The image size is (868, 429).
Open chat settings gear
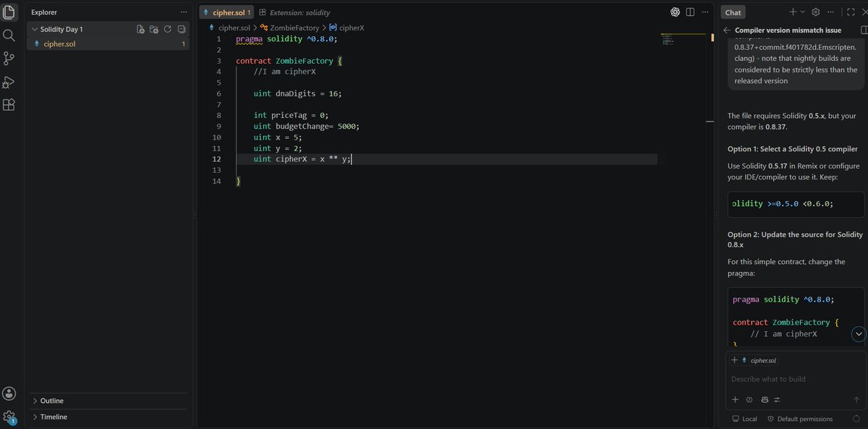point(816,12)
